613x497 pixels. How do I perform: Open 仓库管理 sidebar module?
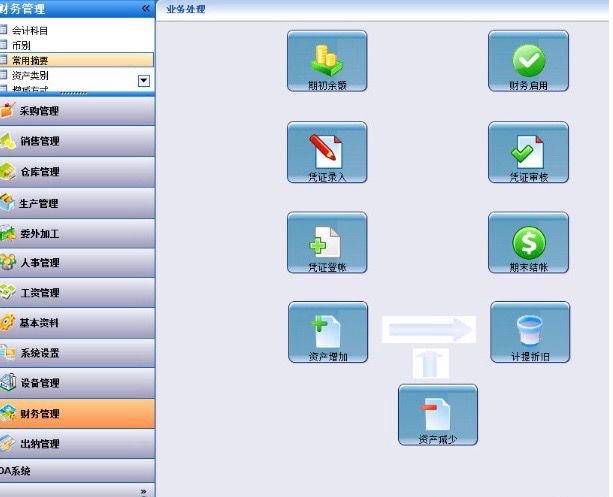[77, 172]
